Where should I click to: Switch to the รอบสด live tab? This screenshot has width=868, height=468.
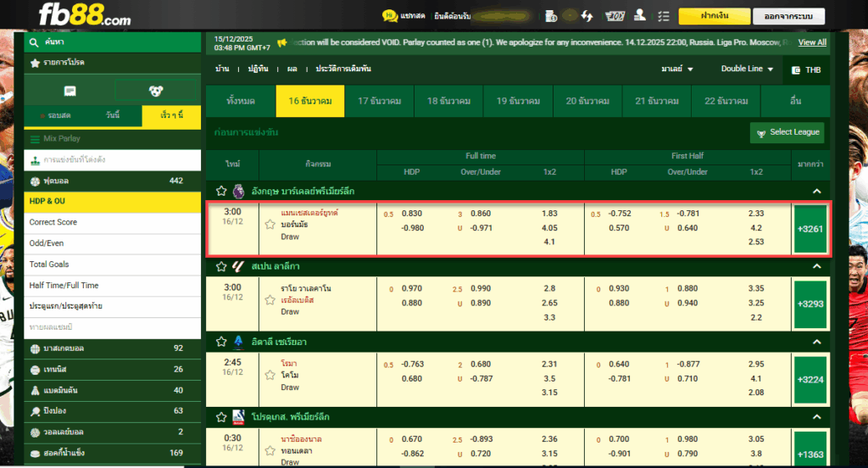pyautogui.click(x=55, y=116)
